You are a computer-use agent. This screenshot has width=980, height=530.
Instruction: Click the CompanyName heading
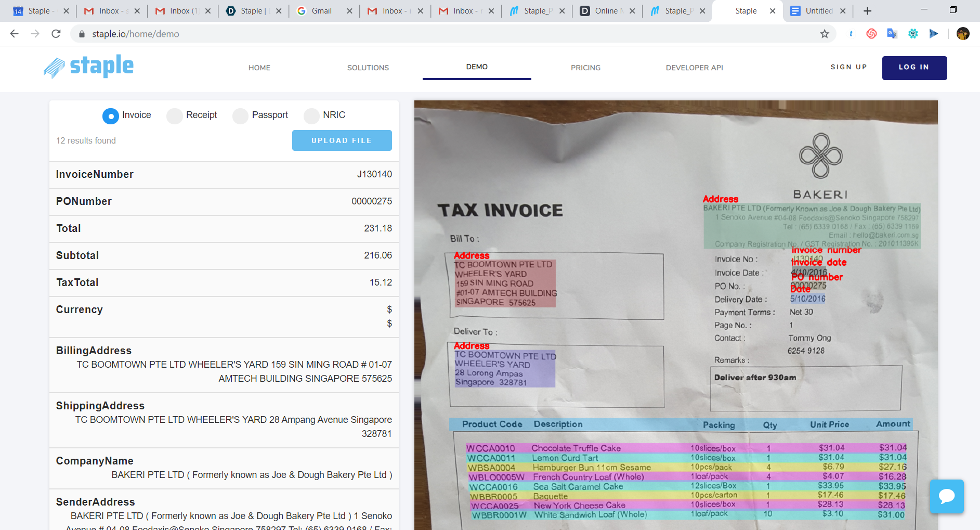95,461
